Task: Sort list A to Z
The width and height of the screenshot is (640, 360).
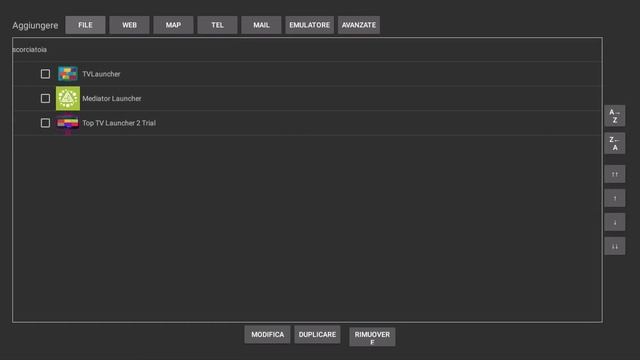Action: point(614,116)
